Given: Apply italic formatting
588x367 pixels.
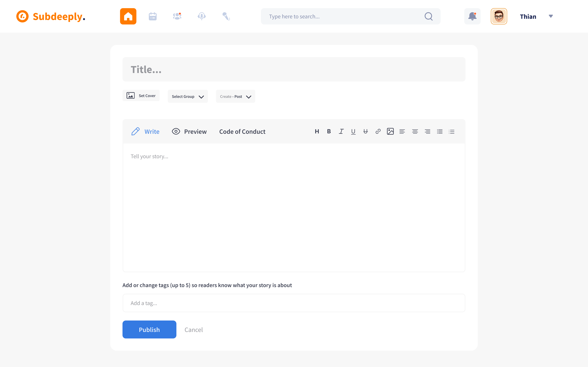Looking at the screenshot, I should tap(341, 131).
